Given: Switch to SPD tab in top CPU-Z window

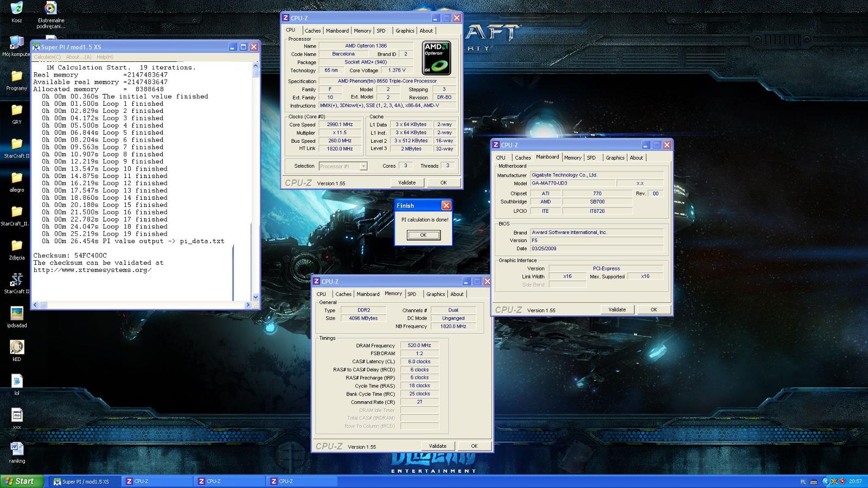Looking at the screenshot, I should [x=381, y=31].
